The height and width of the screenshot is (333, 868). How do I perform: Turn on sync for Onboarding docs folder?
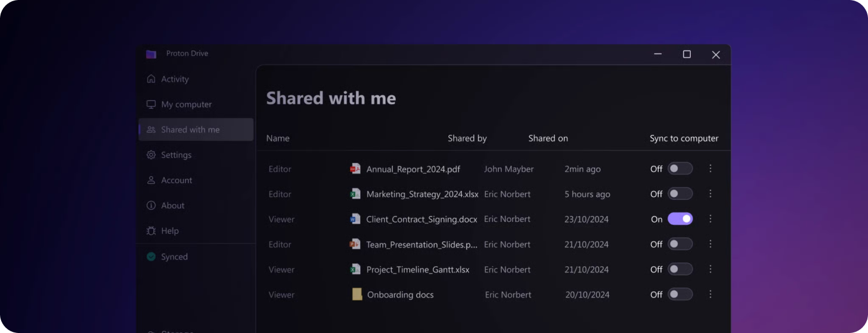[x=680, y=294]
